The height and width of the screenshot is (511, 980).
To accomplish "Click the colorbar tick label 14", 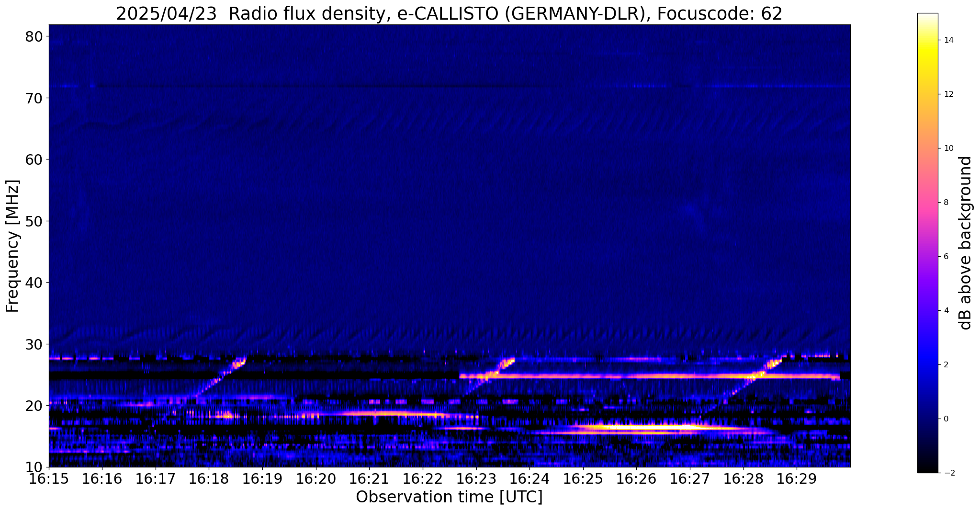I will (x=948, y=40).
